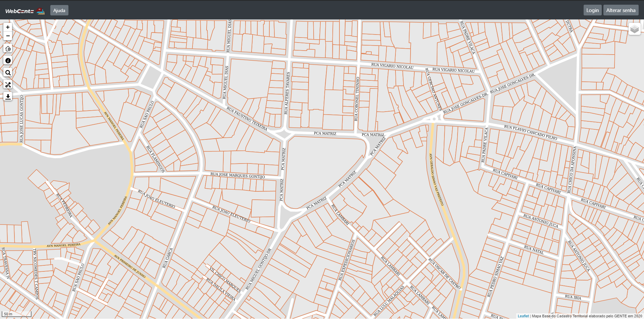Open the information tool
Screen dimensions: 644x319
[x=8, y=61]
